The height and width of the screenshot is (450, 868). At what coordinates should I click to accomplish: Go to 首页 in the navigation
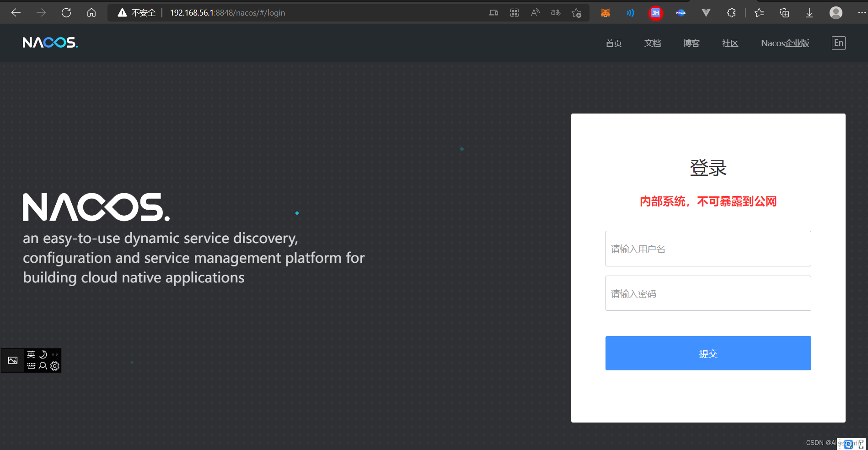[614, 43]
